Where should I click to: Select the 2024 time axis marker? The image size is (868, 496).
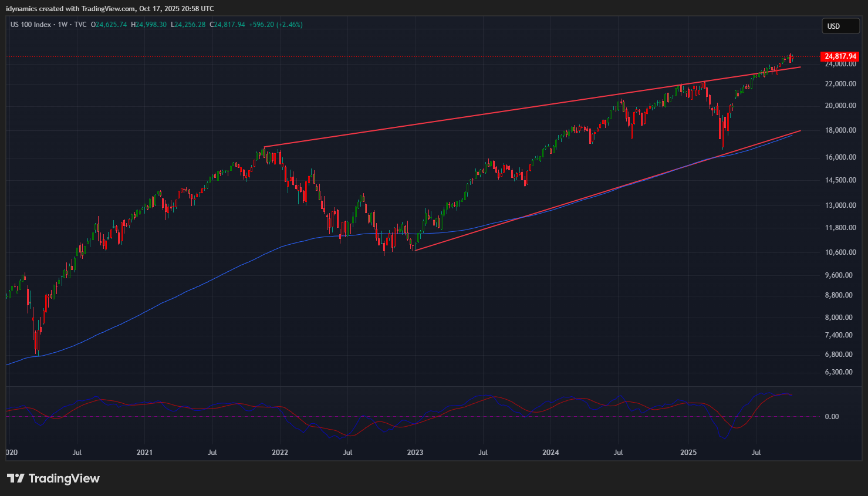click(550, 453)
